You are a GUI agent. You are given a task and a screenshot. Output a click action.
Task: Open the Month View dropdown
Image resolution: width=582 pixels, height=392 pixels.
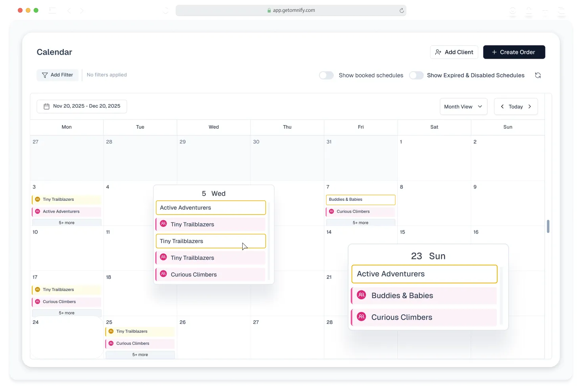coord(463,107)
